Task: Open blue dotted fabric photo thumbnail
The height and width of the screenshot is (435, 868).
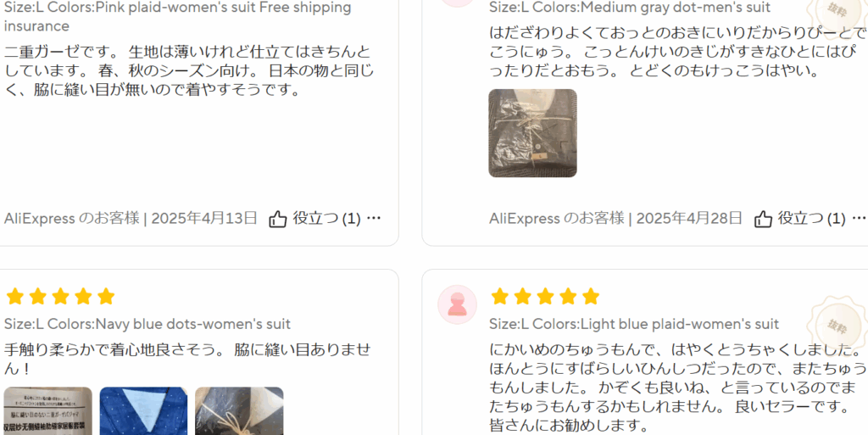Action: click(143, 410)
